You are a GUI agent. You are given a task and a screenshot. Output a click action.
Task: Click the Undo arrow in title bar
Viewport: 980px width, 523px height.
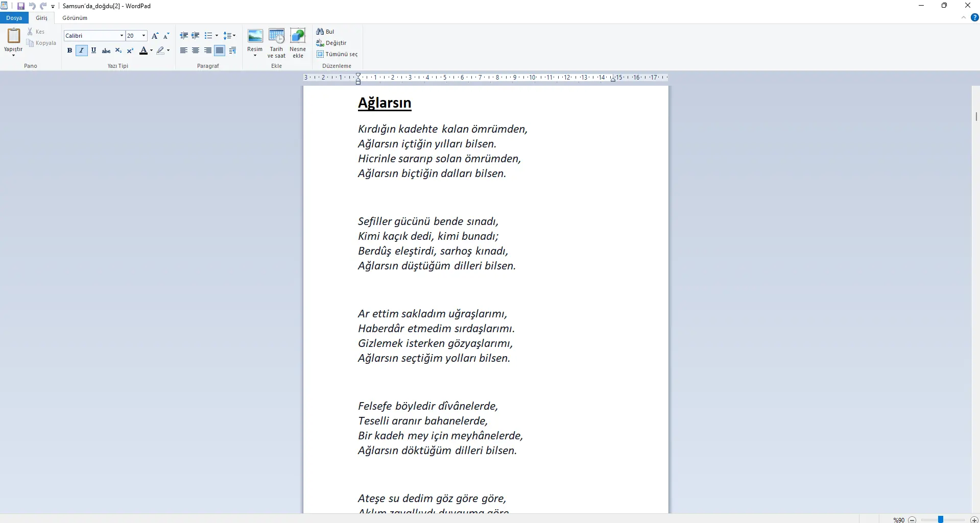coord(32,6)
